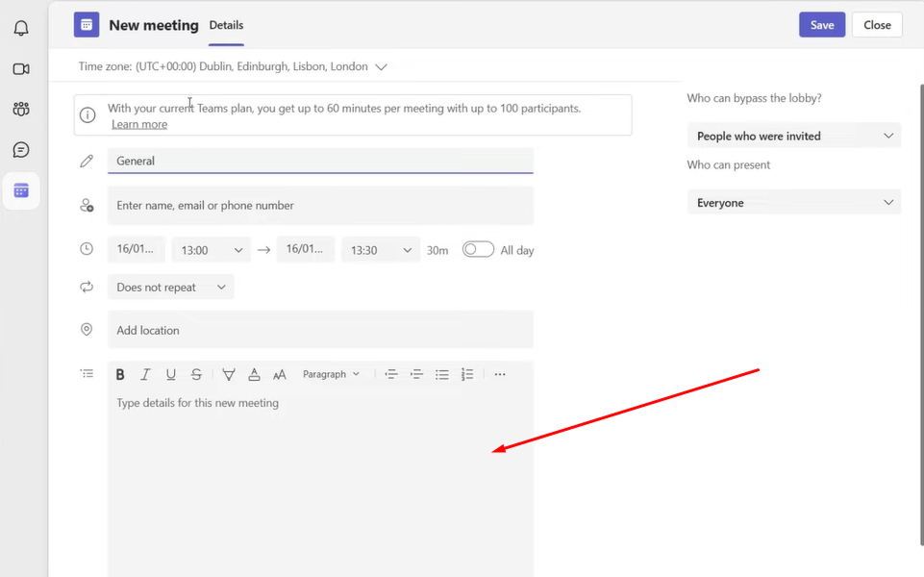
Task: Save the new meeting
Action: pos(821,25)
